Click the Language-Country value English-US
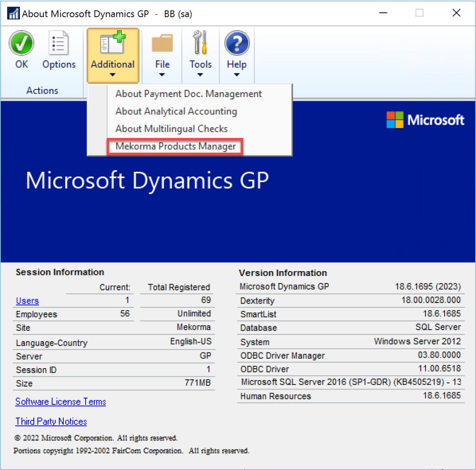 tap(191, 342)
